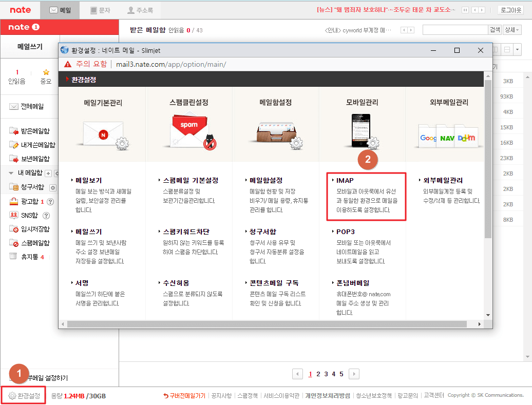This screenshot has height=405, width=532.
Task: Switch to the 메일 tab
Action: 60,10
